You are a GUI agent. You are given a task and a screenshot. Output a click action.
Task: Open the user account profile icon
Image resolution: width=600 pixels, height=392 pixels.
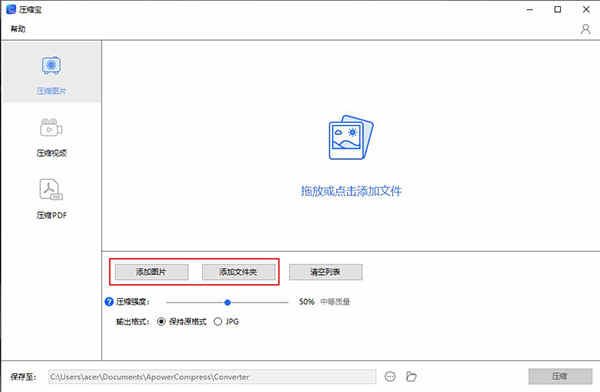pos(585,29)
